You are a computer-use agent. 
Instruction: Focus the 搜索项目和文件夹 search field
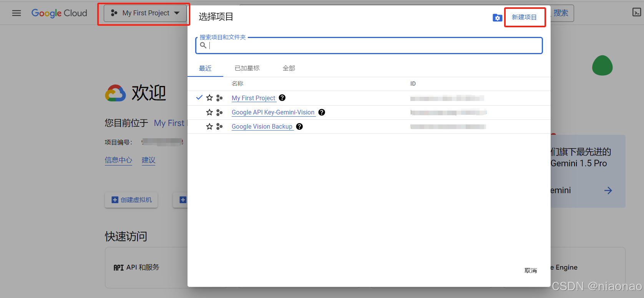pyautogui.click(x=369, y=45)
